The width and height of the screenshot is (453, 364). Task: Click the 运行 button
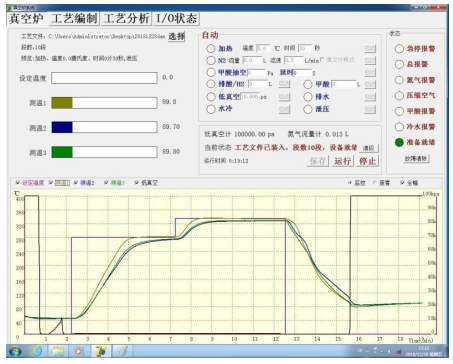(342, 161)
